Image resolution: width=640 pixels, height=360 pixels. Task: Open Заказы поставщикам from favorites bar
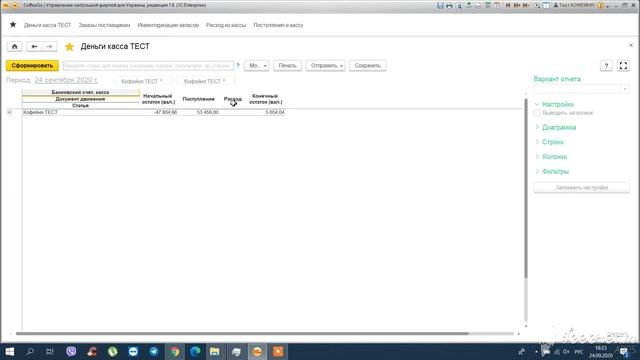(x=104, y=25)
